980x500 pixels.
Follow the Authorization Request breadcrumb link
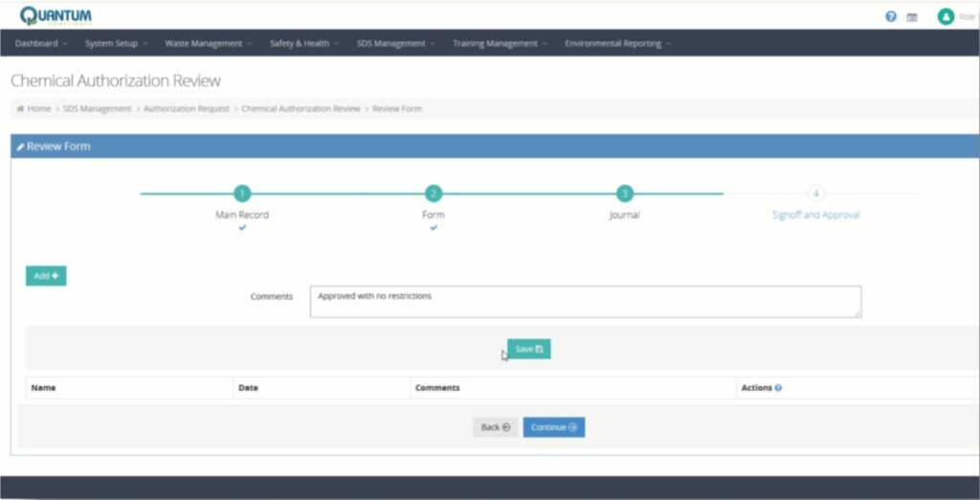(187, 109)
